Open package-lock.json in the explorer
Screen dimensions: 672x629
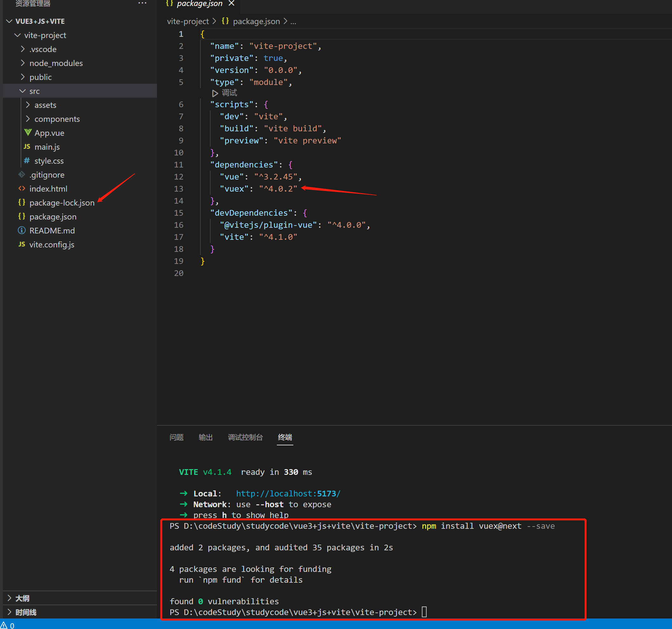point(62,203)
